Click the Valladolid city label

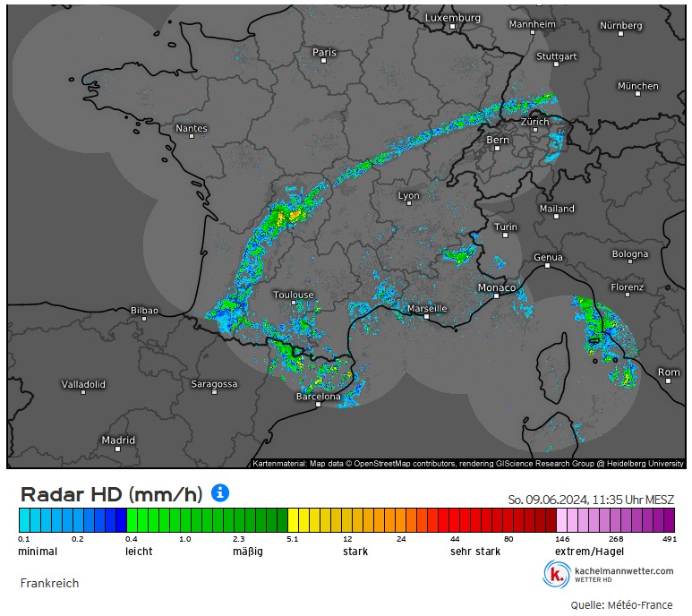coord(83,384)
